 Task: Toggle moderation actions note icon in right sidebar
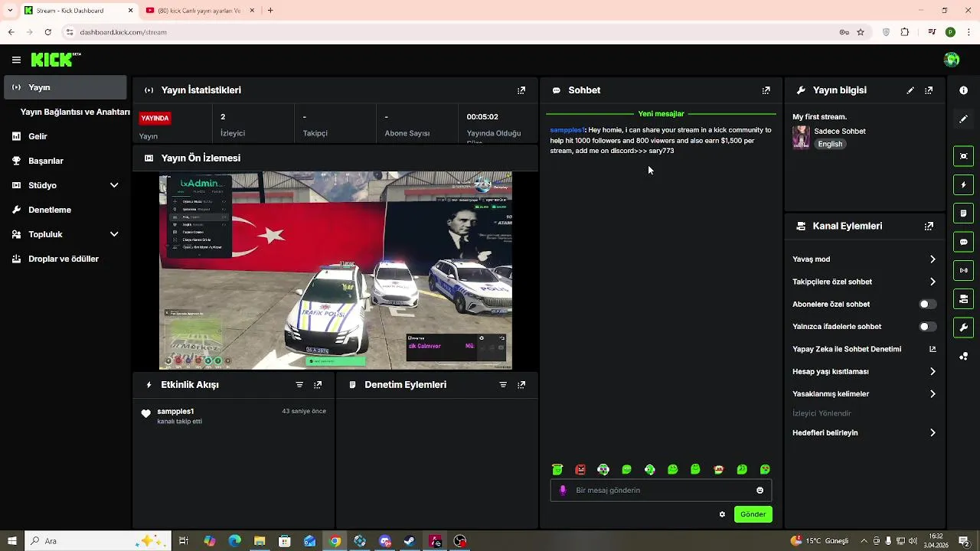[964, 213]
